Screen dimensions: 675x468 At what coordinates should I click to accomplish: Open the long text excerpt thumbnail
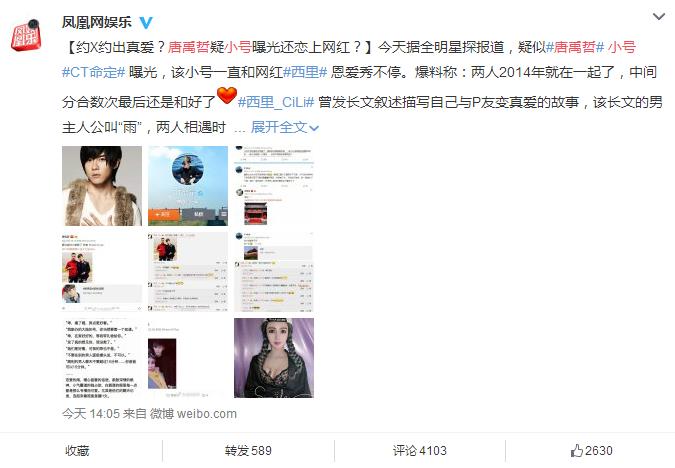point(102,358)
